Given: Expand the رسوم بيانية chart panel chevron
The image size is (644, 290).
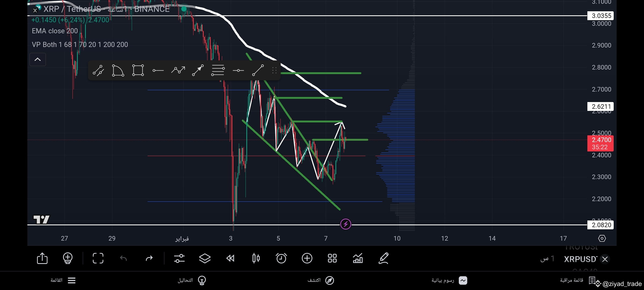Looking at the screenshot, I should click(x=463, y=280).
